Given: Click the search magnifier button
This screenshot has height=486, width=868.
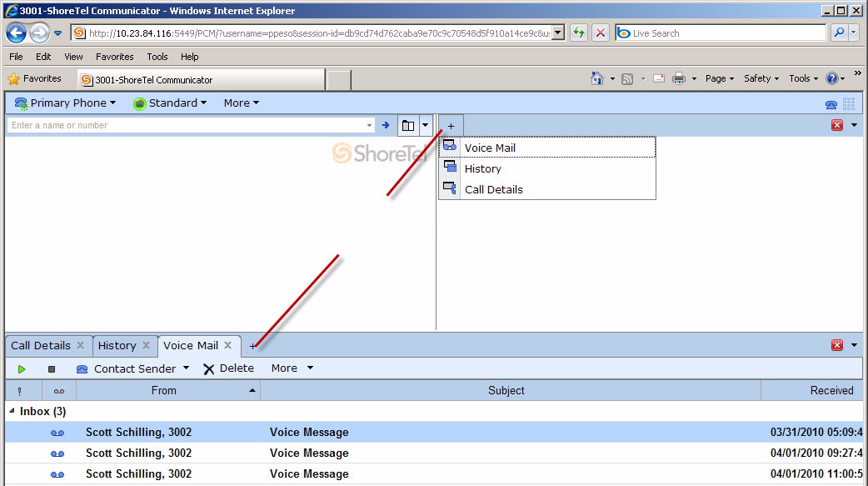Looking at the screenshot, I should (839, 33).
